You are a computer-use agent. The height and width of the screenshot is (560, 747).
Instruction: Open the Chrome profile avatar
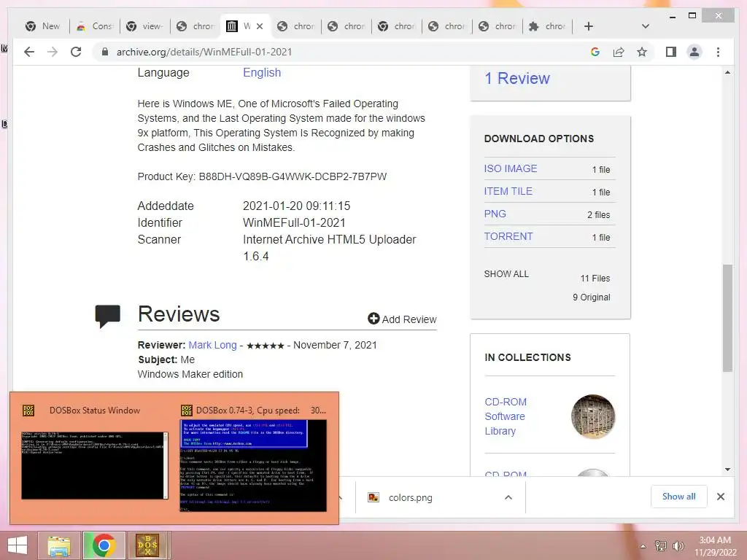[694, 52]
